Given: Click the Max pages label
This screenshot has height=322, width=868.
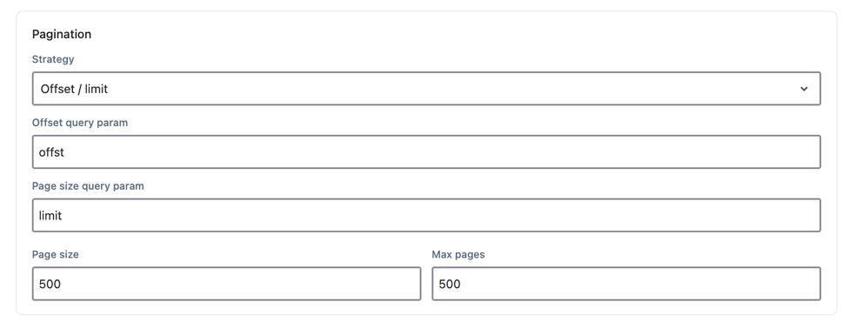Looking at the screenshot, I should (458, 254).
